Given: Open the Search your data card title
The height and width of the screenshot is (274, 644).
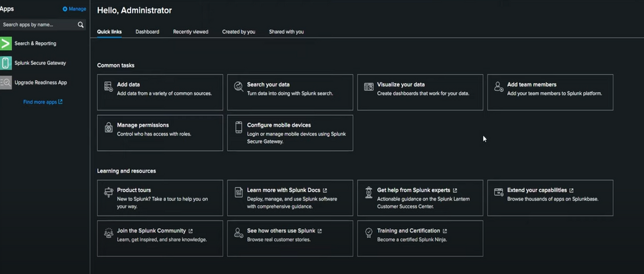Looking at the screenshot, I should coord(268,85).
